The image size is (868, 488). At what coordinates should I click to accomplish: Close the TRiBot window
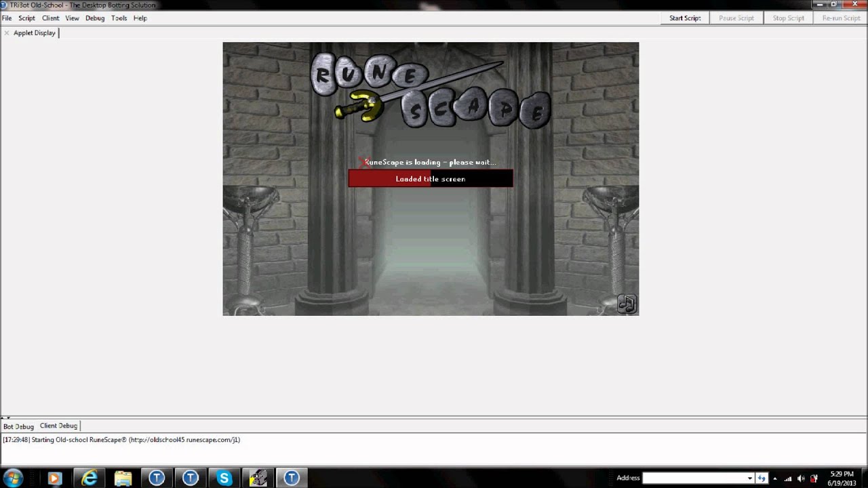click(854, 5)
